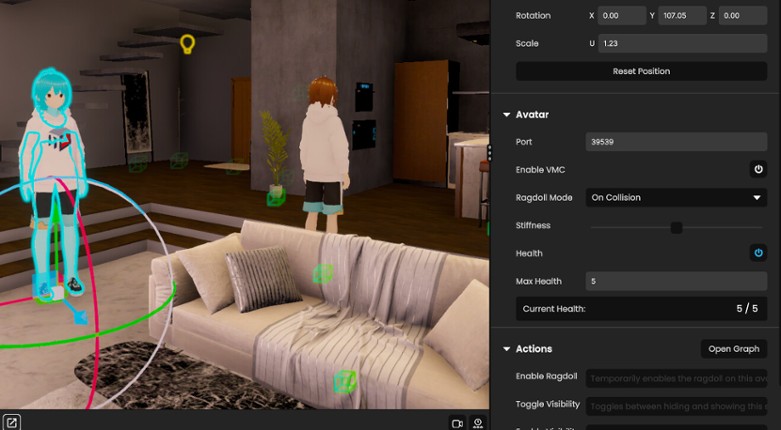Viewport: 781px width, 430px height.
Task: Click the green cube gizmo at plant pot
Action: [275, 197]
